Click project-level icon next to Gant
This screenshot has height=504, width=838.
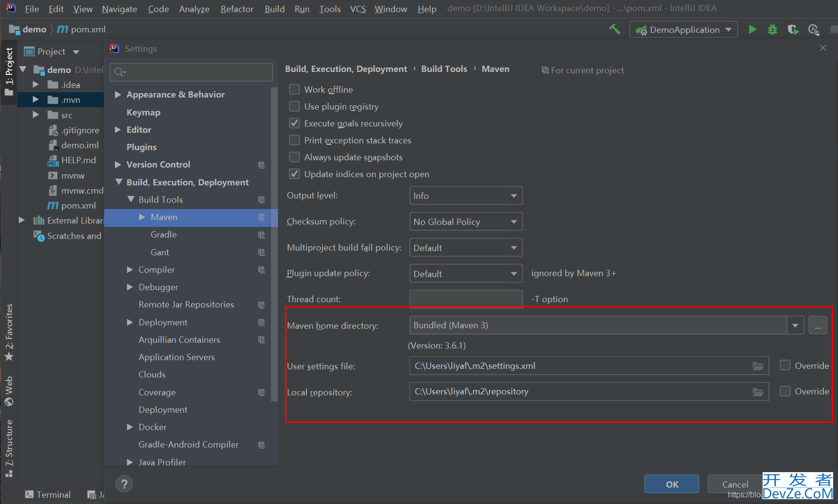click(261, 252)
